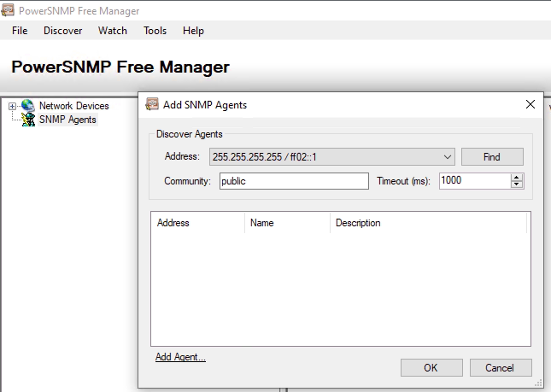Viewport: 551px width, 392px height.
Task: Open the Discover menu
Action: (x=62, y=31)
